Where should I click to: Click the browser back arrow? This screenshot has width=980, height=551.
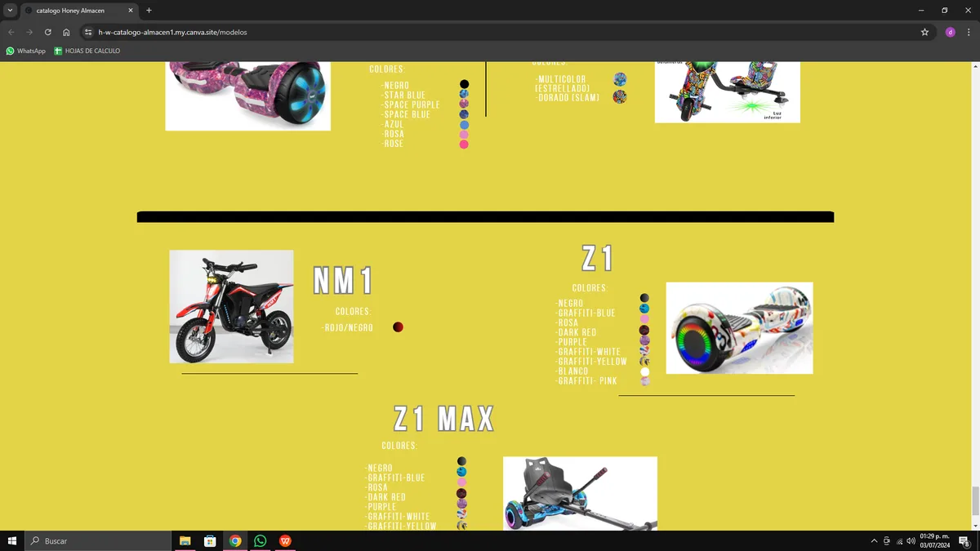(11, 33)
